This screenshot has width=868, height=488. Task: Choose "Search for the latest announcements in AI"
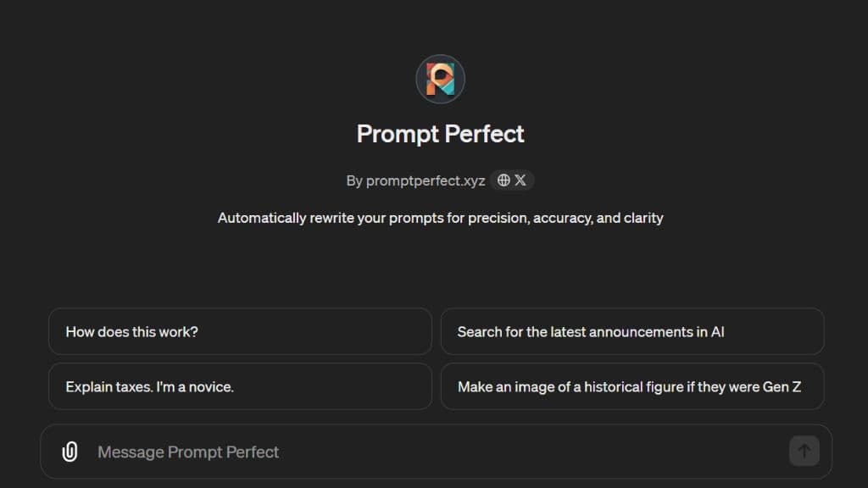tap(632, 331)
